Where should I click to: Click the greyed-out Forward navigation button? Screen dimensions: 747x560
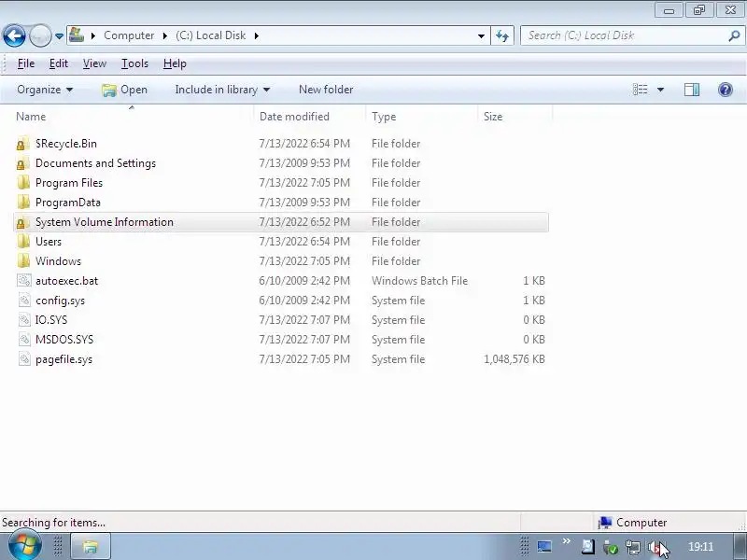40,35
